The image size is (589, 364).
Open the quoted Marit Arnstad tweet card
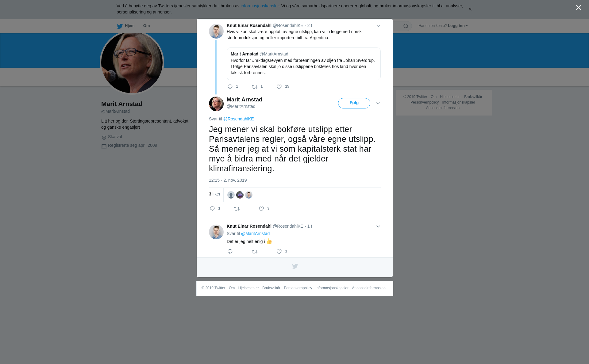303,64
